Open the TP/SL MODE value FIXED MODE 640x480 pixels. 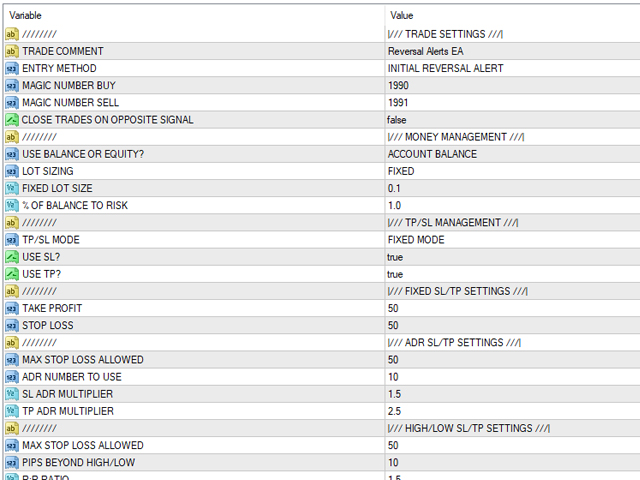point(512,240)
